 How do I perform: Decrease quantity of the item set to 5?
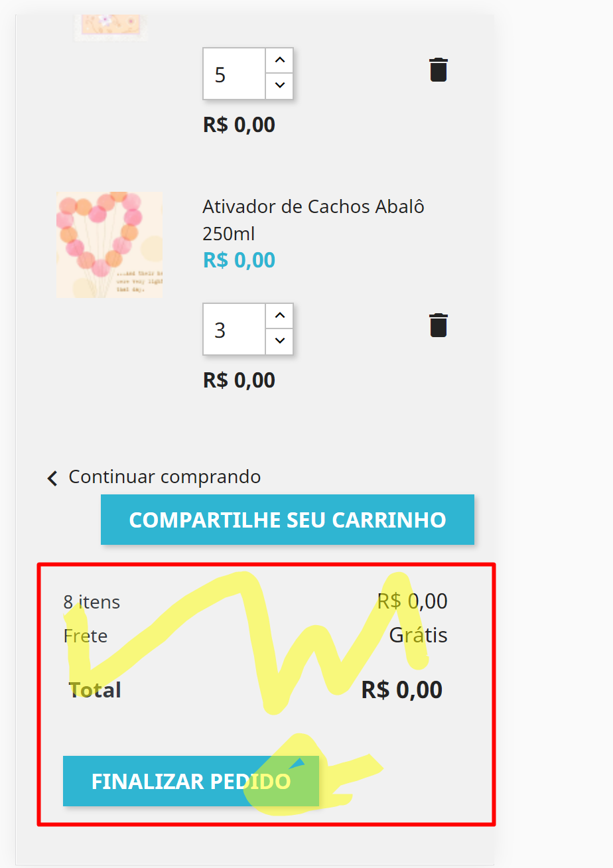(279, 86)
